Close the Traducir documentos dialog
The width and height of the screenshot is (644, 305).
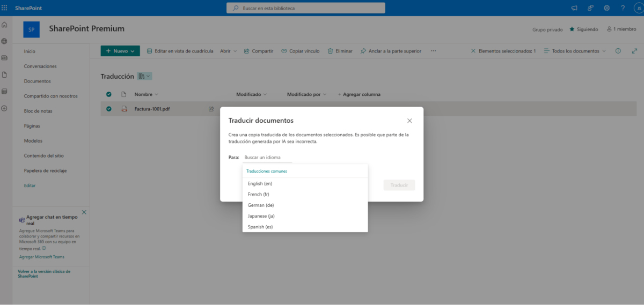[409, 121]
